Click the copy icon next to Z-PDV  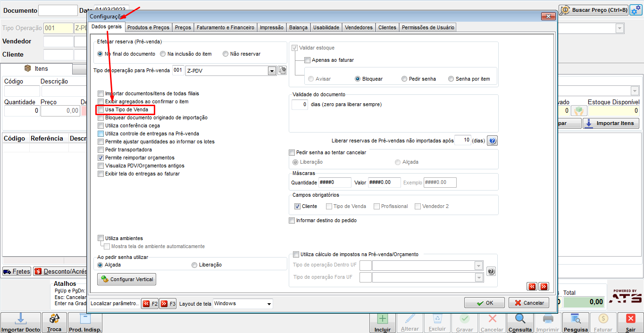(283, 71)
